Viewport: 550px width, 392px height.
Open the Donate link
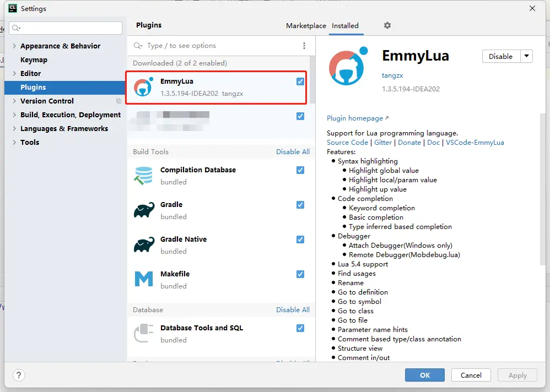[409, 142]
